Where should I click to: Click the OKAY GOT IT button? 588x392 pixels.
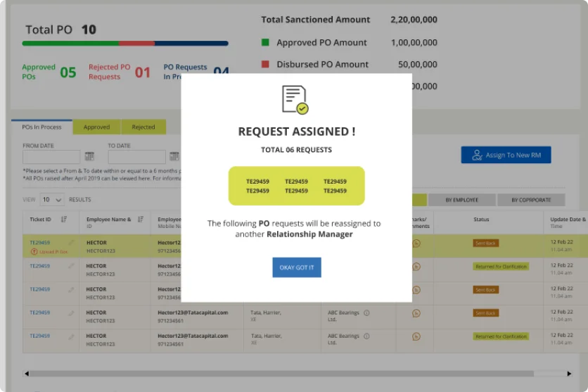(297, 267)
